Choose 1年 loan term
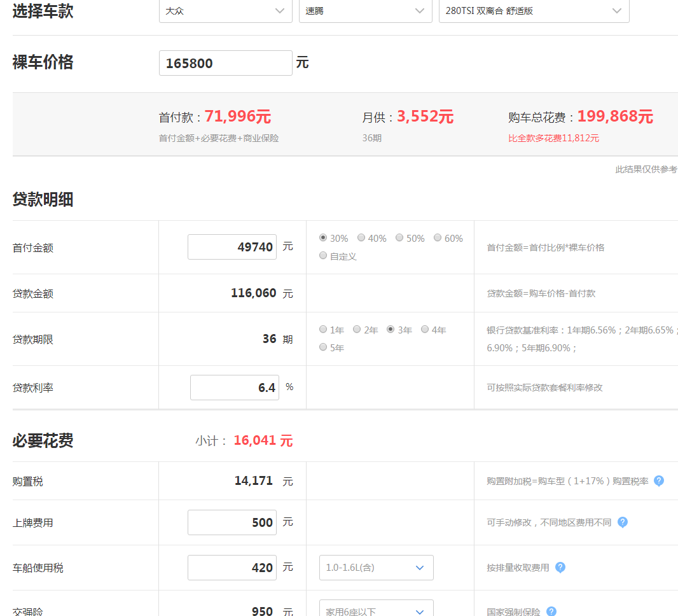678x616 pixels. coord(323,329)
